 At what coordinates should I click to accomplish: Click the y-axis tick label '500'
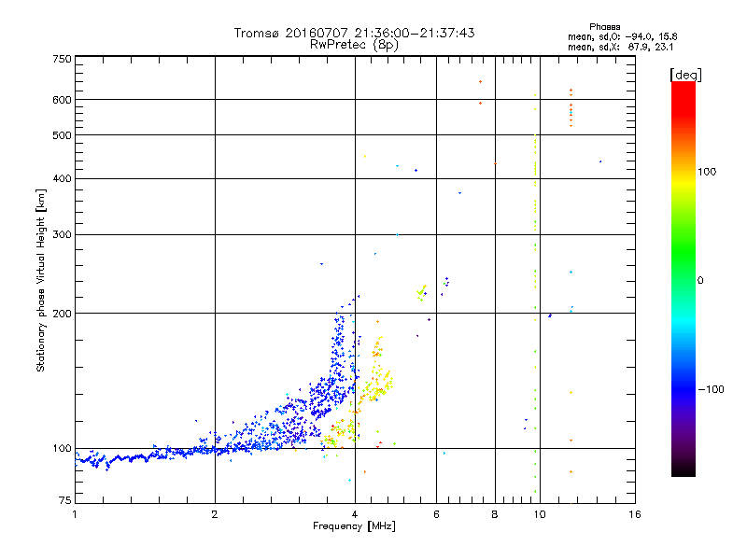click(62, 135)
